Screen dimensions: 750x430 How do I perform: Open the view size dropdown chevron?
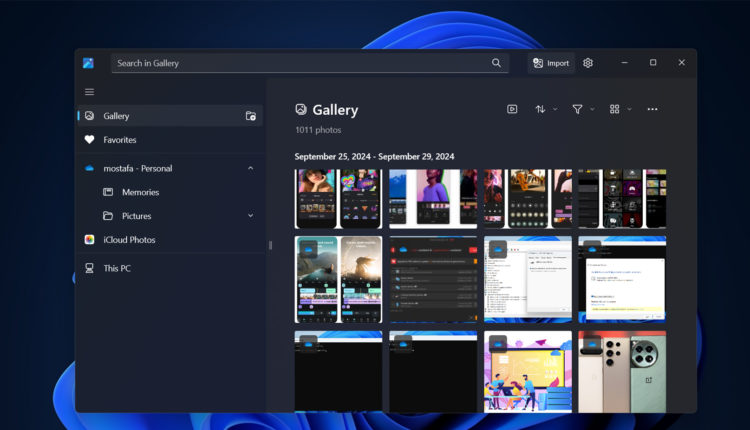tap(629, 110)
